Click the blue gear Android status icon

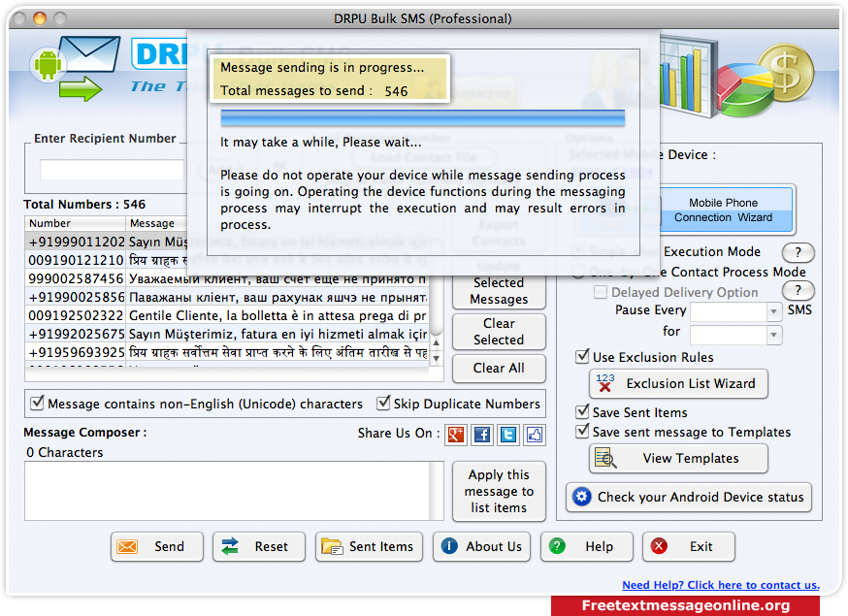click(582, 497)
